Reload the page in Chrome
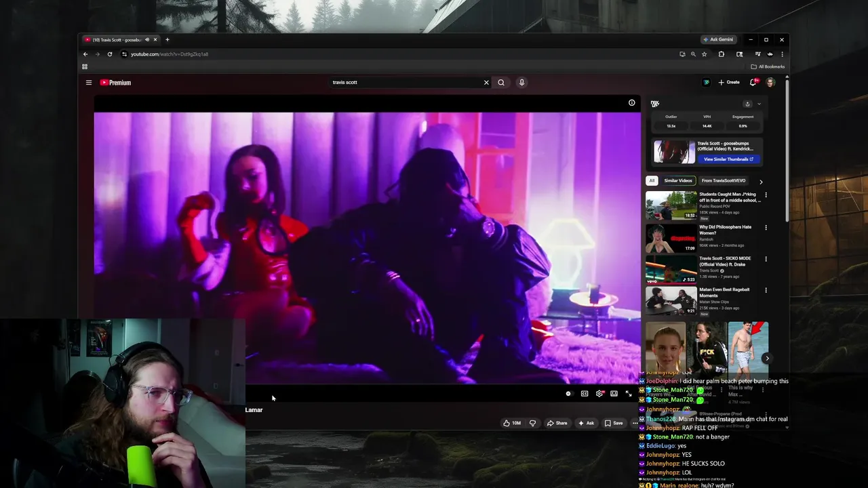 pyautogui.click(x=110, y=54)
